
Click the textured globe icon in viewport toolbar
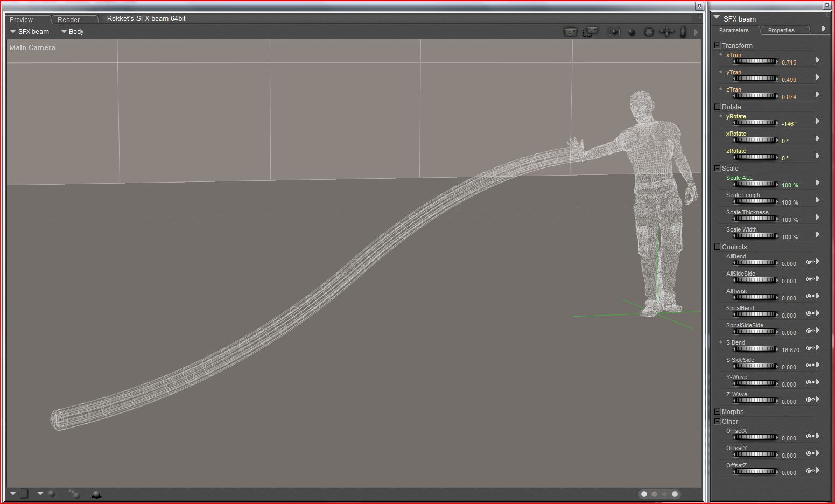pos(649,32)
